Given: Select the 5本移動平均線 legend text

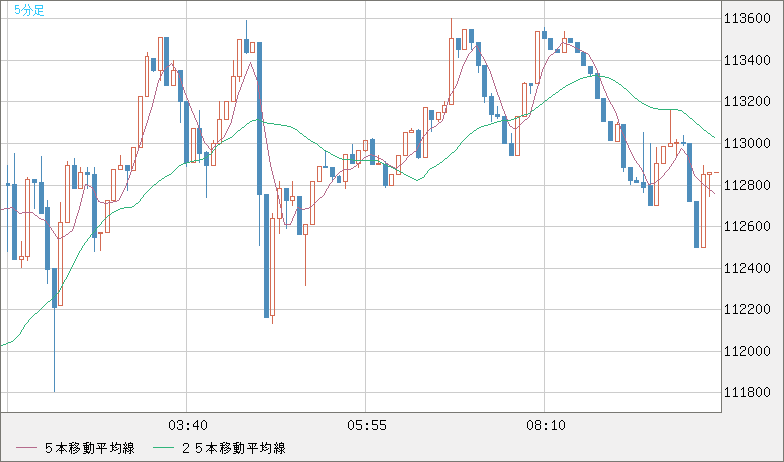Looking at the screenshot, I should (x=91, y=448).
